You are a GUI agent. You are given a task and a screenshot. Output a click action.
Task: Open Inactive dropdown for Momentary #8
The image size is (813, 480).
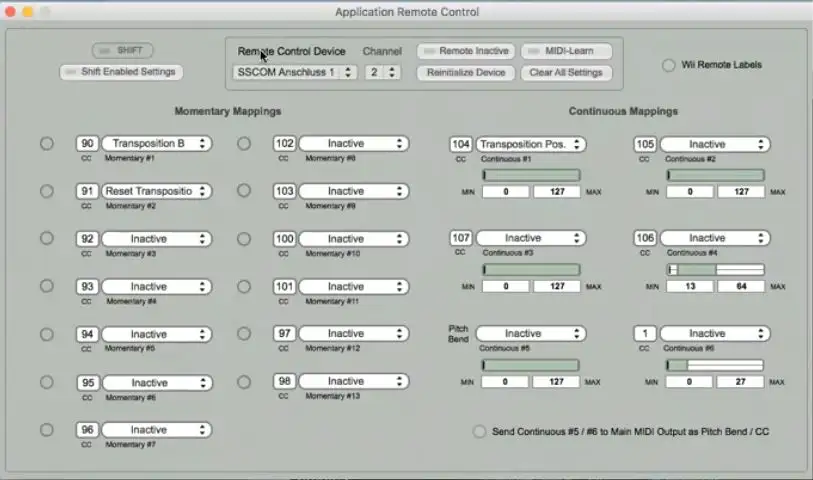pos(354,144)
